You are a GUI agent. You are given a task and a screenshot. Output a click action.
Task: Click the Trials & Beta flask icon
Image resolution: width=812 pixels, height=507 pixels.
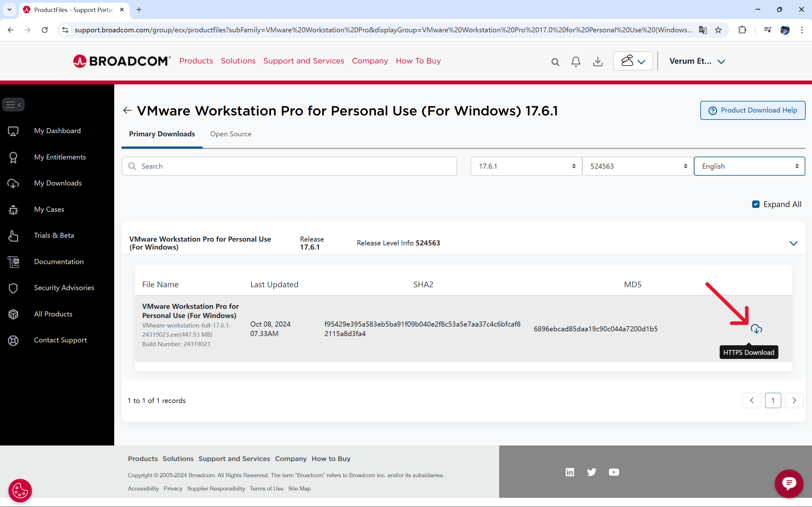[13, 236]
